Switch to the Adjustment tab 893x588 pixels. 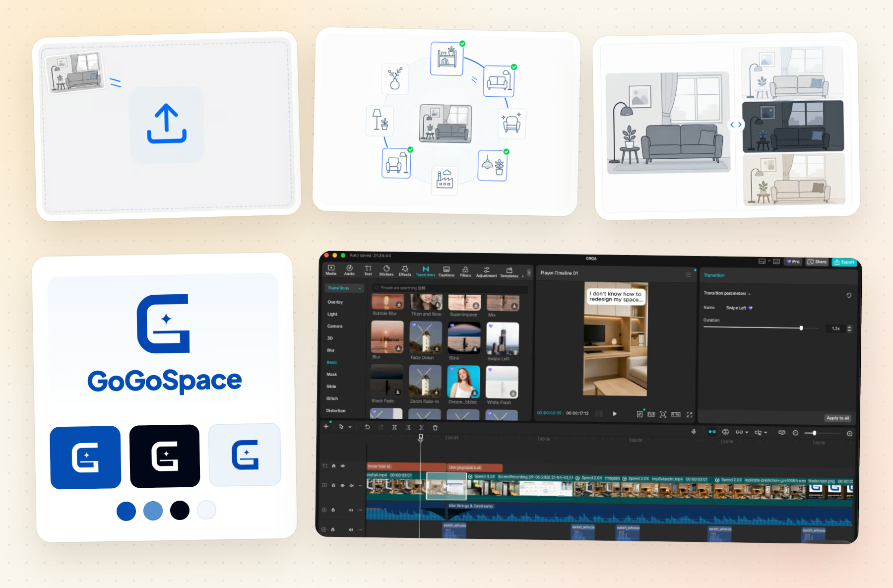[486, 272]
